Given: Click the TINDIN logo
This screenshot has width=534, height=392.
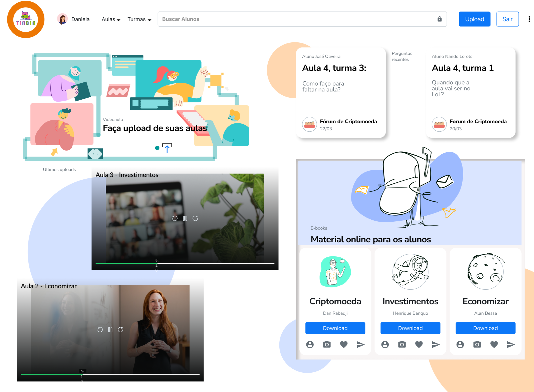Looking at the screenshot, I should (26, 20).
